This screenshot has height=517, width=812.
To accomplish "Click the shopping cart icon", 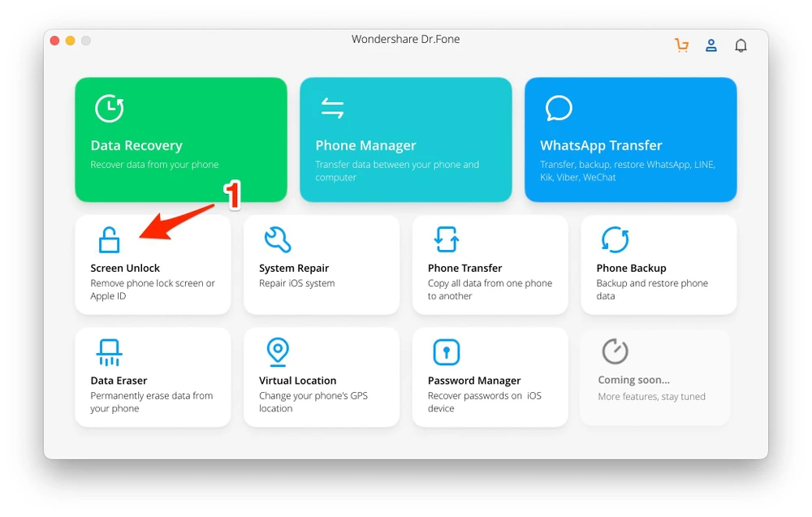I will (681, 45).
